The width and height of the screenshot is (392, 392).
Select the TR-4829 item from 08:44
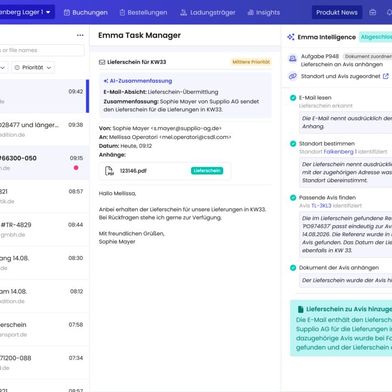[43, 229]
